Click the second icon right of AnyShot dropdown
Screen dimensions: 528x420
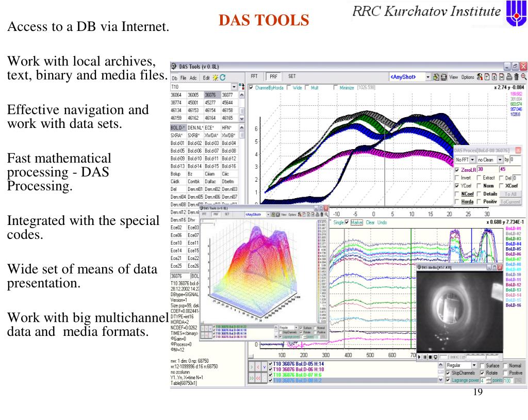[x=443, y=77]
